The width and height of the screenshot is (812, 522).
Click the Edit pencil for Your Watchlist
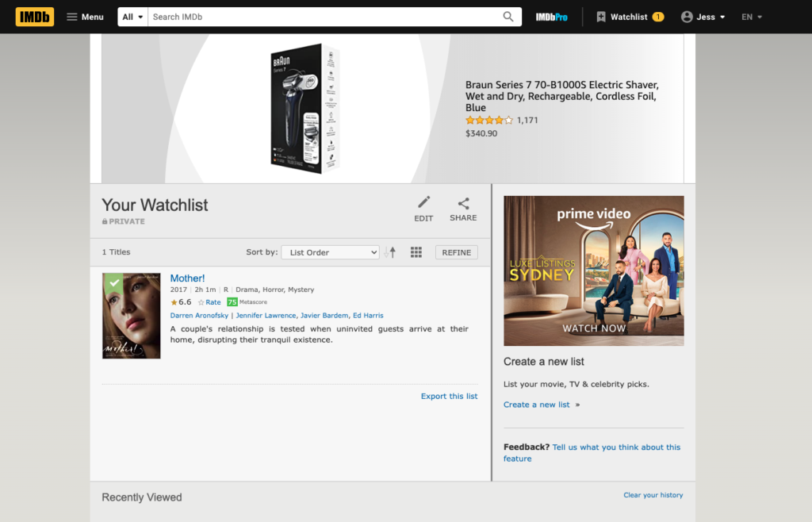click(x=423, y=203)
